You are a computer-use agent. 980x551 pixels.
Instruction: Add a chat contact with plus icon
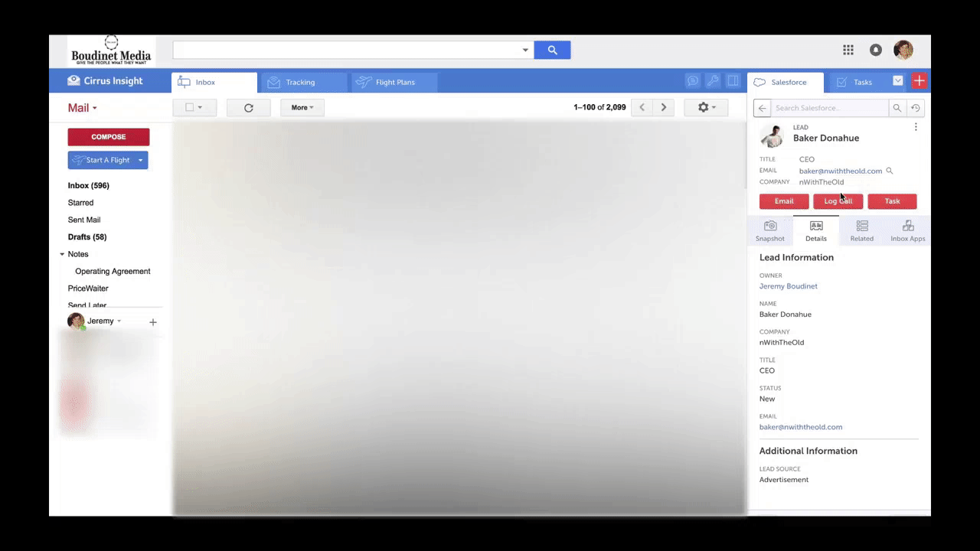[153, 322]
